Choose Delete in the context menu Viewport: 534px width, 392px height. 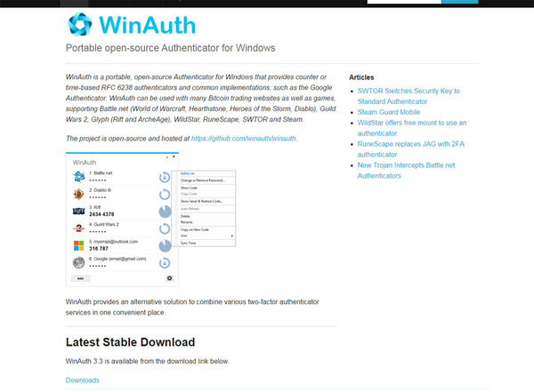point(185,216)
